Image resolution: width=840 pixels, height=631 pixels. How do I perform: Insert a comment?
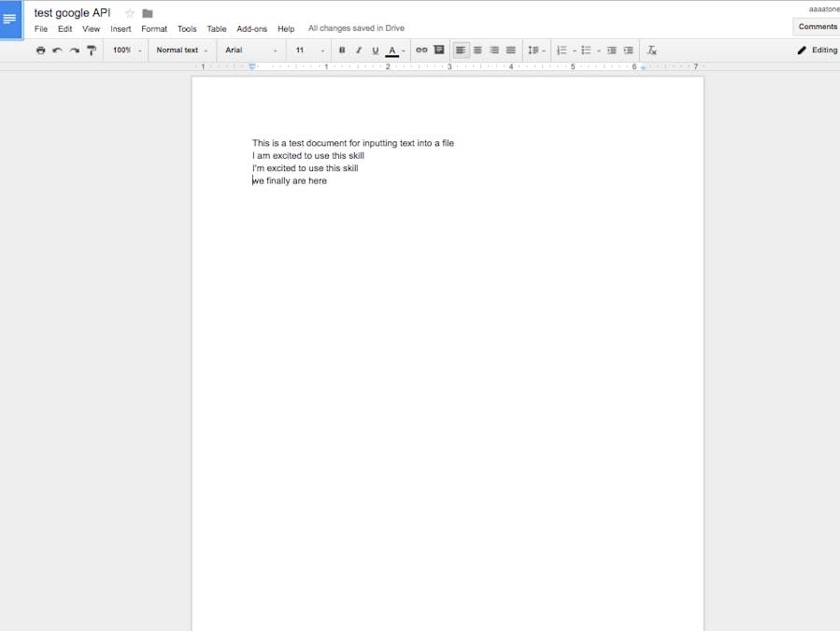(439, 50)
